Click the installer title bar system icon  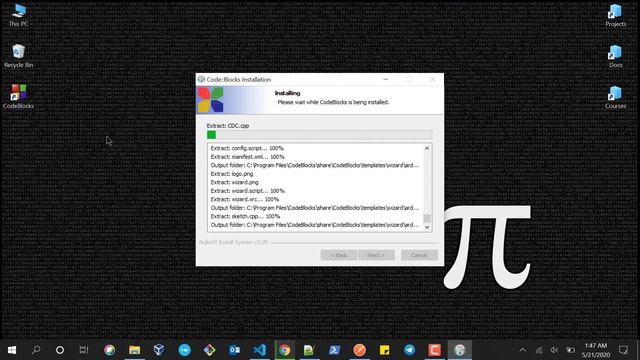(201, 79)
